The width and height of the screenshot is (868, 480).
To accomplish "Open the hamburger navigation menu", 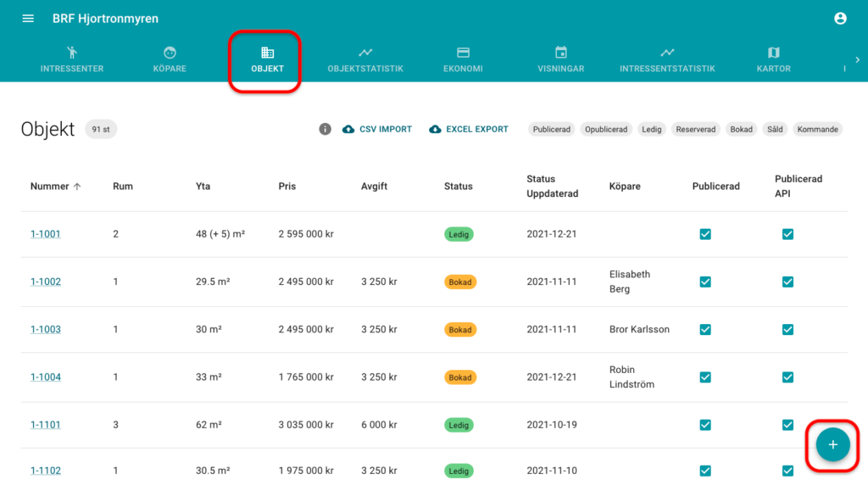I will (28, 19).
